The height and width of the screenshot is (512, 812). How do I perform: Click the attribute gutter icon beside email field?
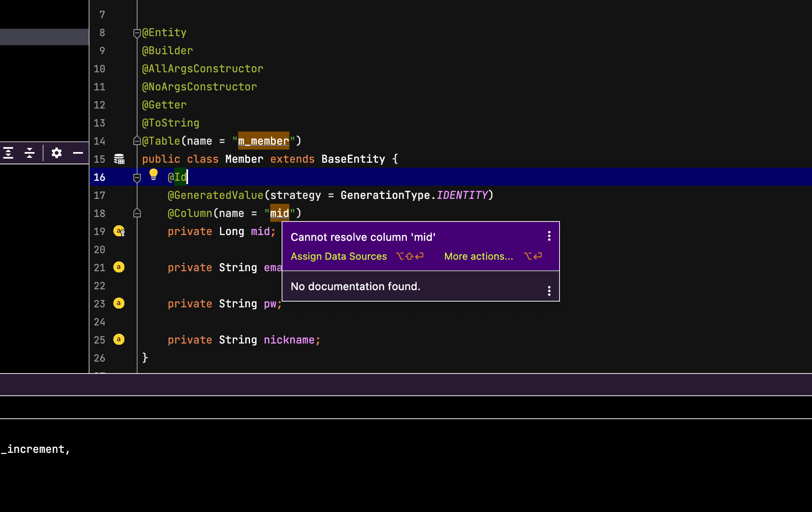point(119,267)
